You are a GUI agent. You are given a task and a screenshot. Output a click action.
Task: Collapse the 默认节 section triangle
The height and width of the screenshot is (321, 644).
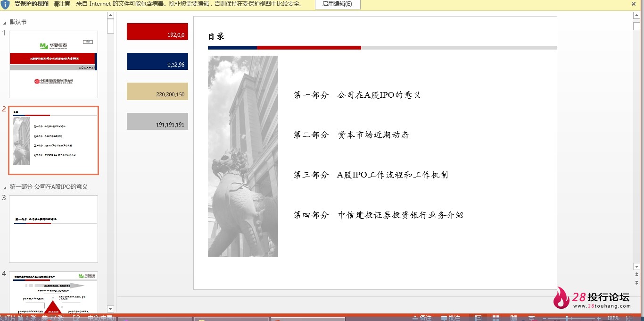(5, 22)
